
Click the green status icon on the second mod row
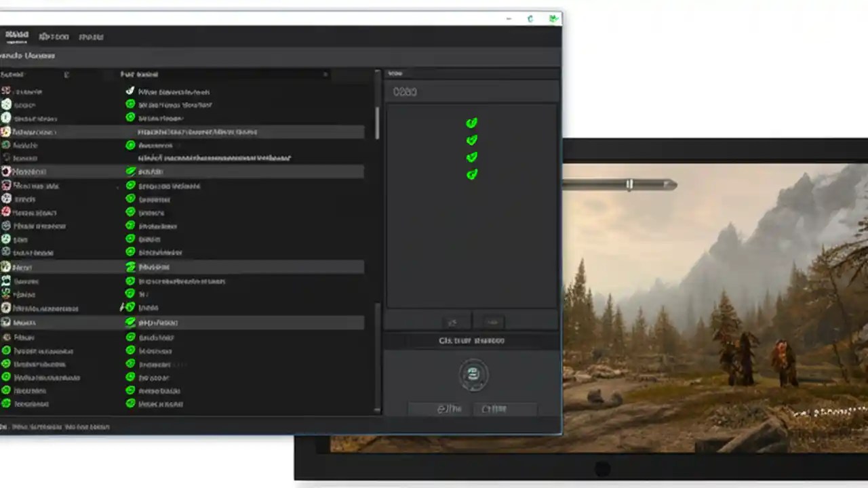(x=130, y=104)
